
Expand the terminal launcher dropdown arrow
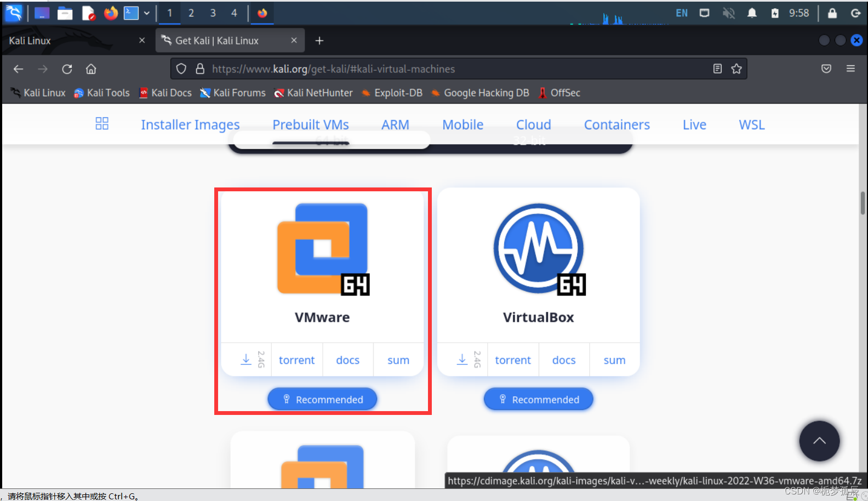coord(147,13)
